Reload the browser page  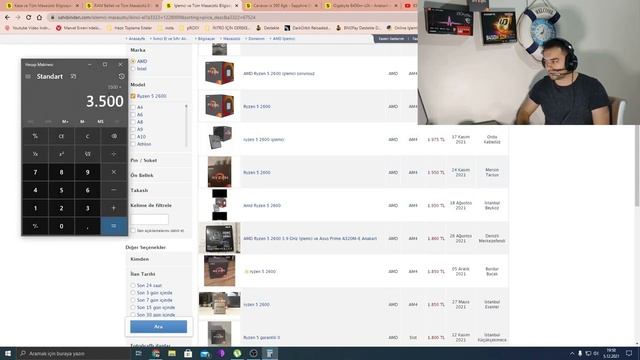coord(29,18)
